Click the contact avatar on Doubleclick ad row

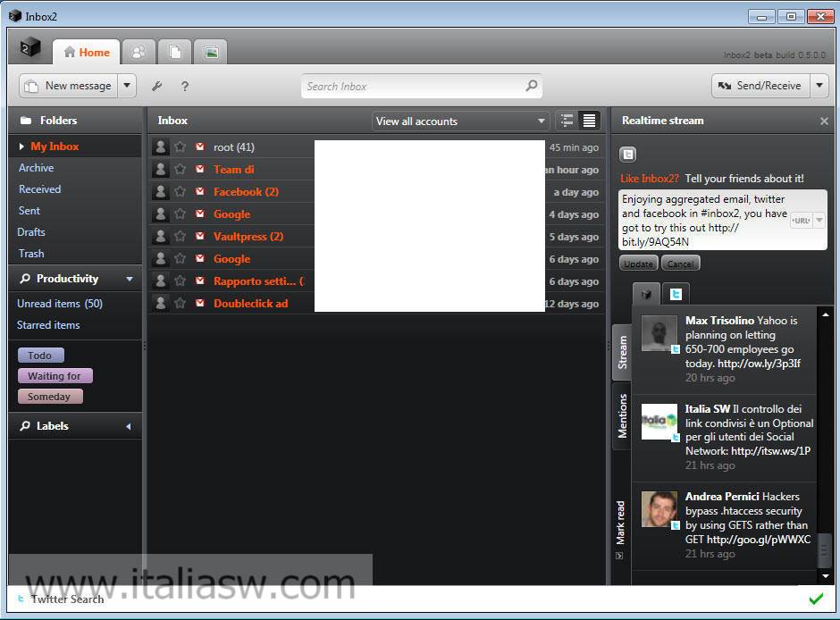(x=160, y=303)
